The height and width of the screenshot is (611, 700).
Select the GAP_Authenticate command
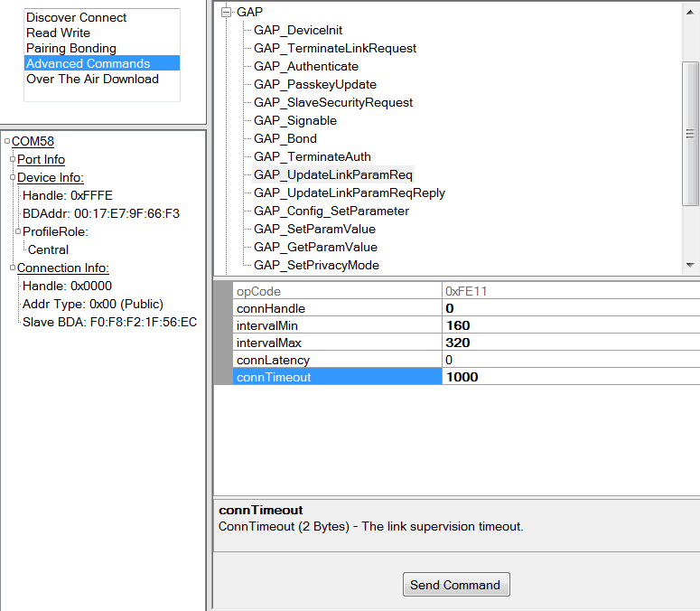click(x=305, y=66)
